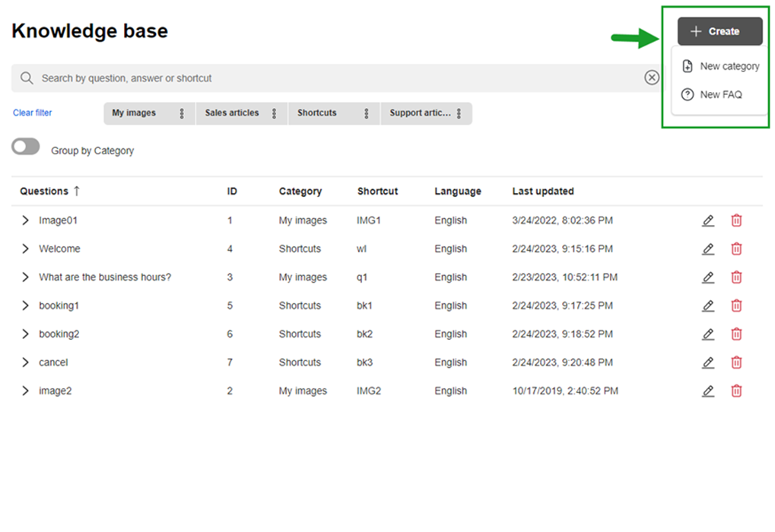
Task: Delete the business hours question
Action: tap(736, 277)
